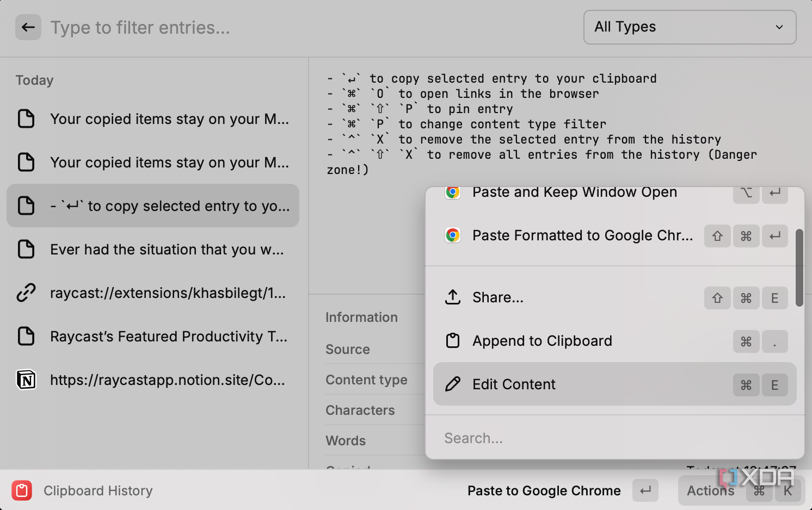The height and width of the screenshot is (510, 812).
Task: Choose Paste and Keep Window Open
Action: [x=614, y=195]
